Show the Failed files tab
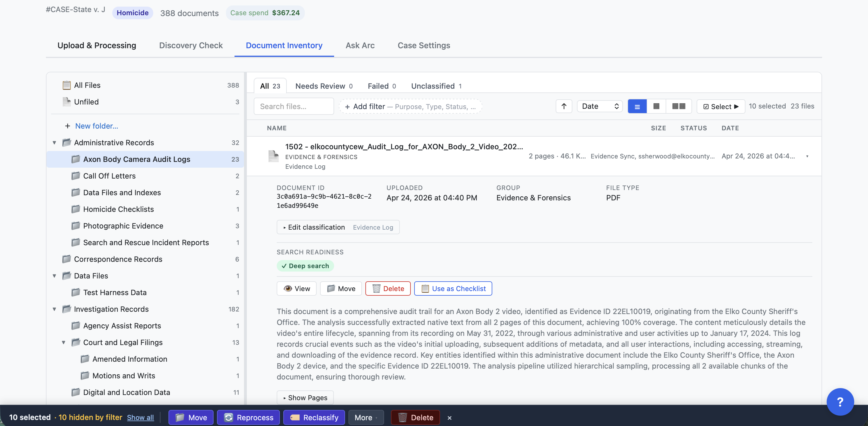The height and width of the screenshot is (426, 868). click(382, 86)
